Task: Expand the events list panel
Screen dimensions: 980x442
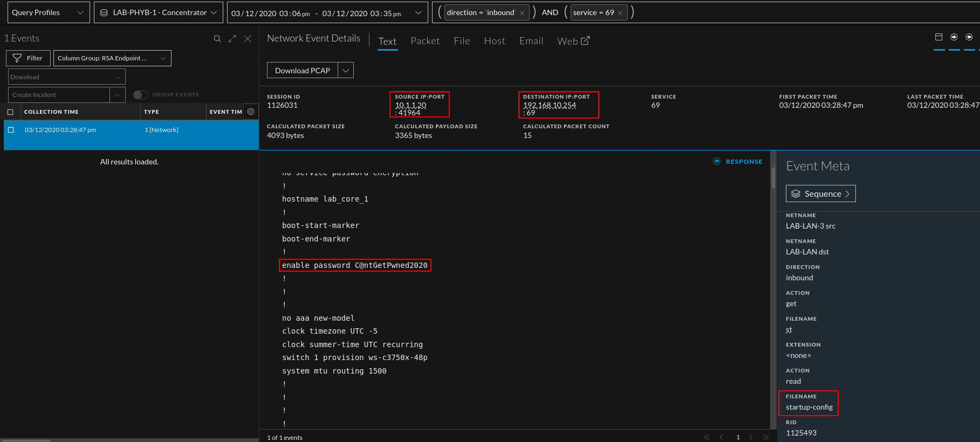Action: (232, 39)
